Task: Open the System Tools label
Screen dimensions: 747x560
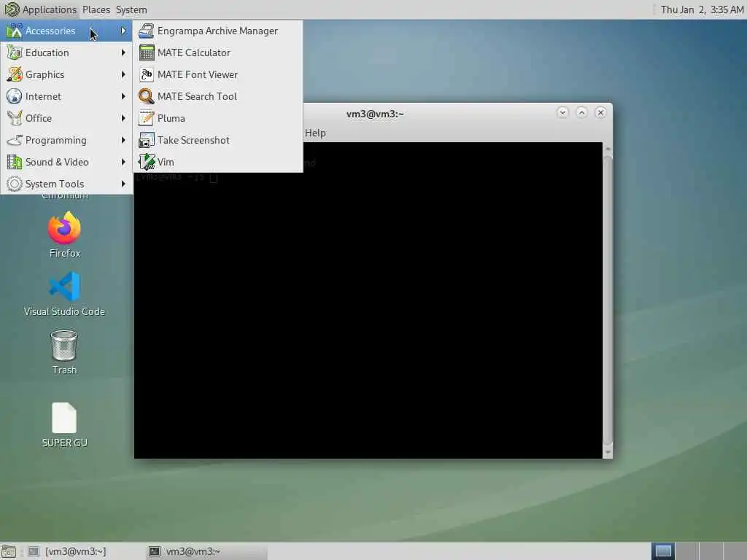Action: (55, 184)
